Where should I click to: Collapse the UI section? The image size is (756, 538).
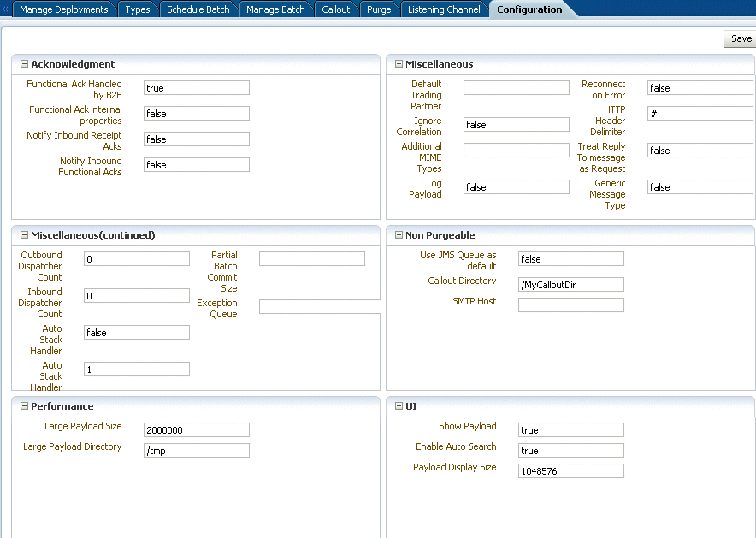[399, 406]
